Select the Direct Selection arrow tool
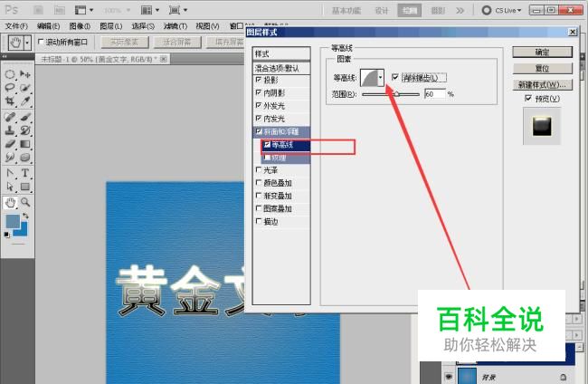This screenshot has width=588, height=384. click(x=10, y=187)
